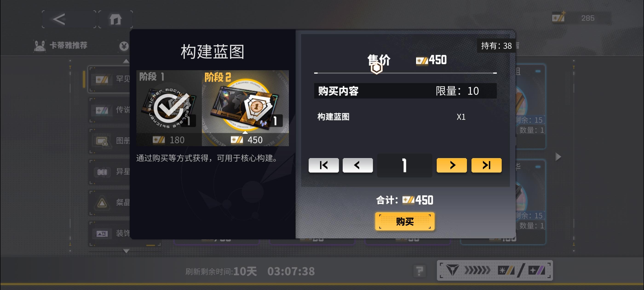The height and width of the screenshot is (290, 644).
Task: Open the yen currency shop tab icon
Action: (x=124, y=46)
